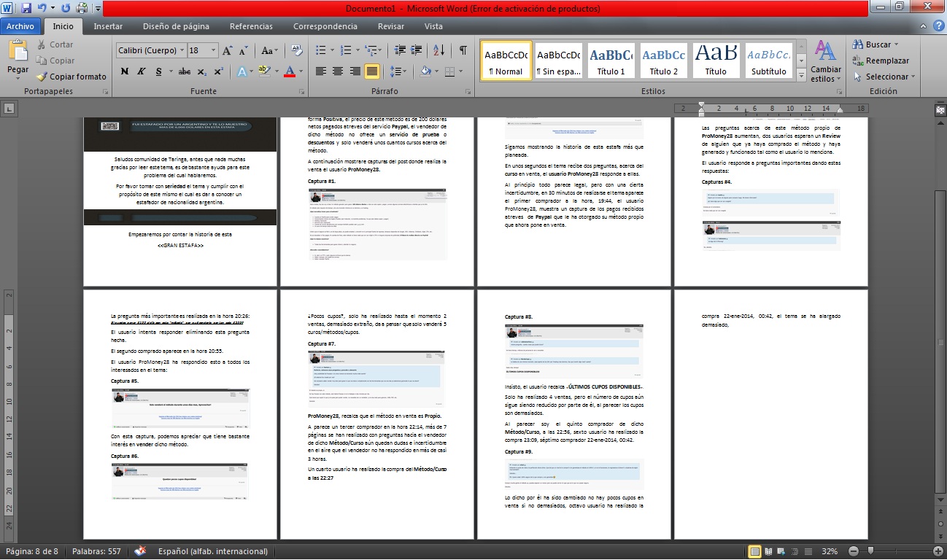Toggle strikethrough abc formatting

tap(185, 71)
